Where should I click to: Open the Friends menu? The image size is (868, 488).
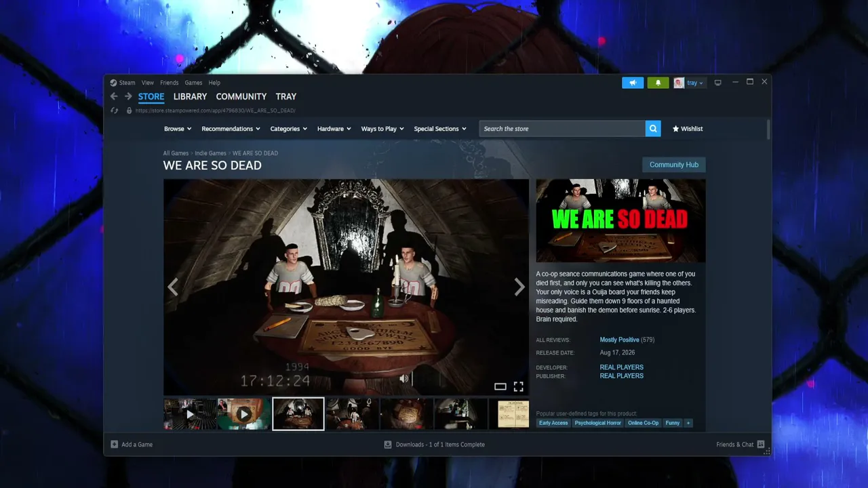(x=170, y=83)
